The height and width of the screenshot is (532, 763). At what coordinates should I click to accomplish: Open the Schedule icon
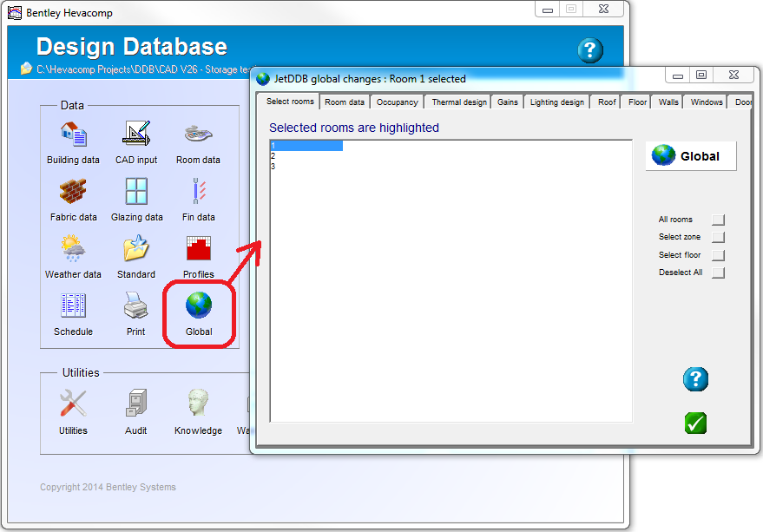coord(73,306)
